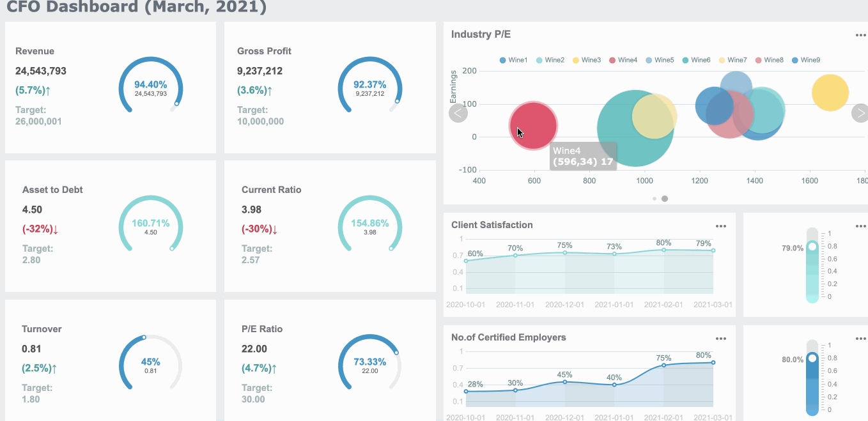Image resolution: width=868 pixels, height=421 pixels.
Task: Open the 79.0% gauge panel menu
Action: click(861, 226)
